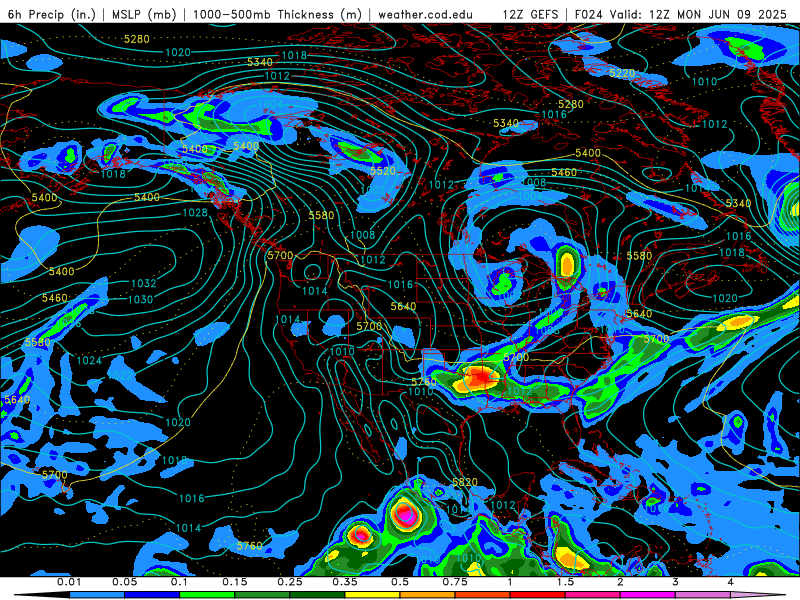Image resolution: width=800 pixels, height=600 pixels.
Task: Click the 1002 low pressure contour label
Action: pos(373,190)
